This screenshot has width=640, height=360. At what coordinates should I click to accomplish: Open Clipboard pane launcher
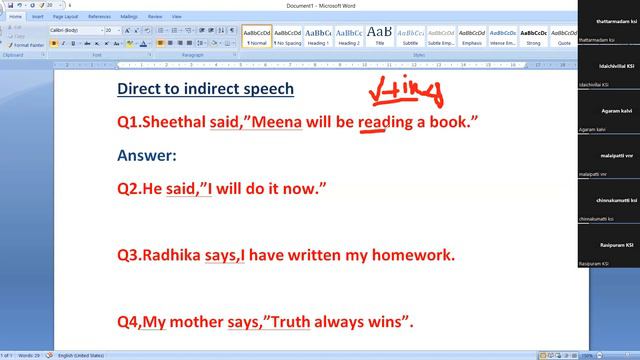(x=43, y=55)
